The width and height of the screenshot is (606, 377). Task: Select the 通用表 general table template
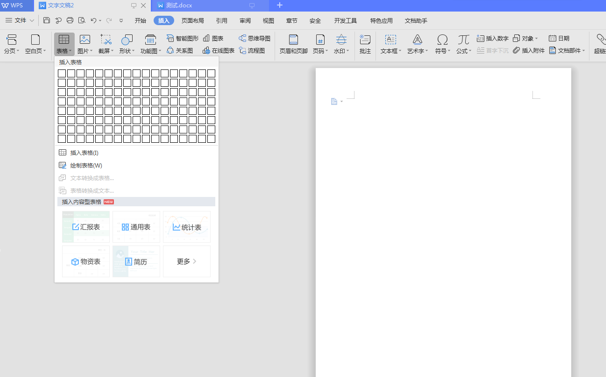click(136, 227)
